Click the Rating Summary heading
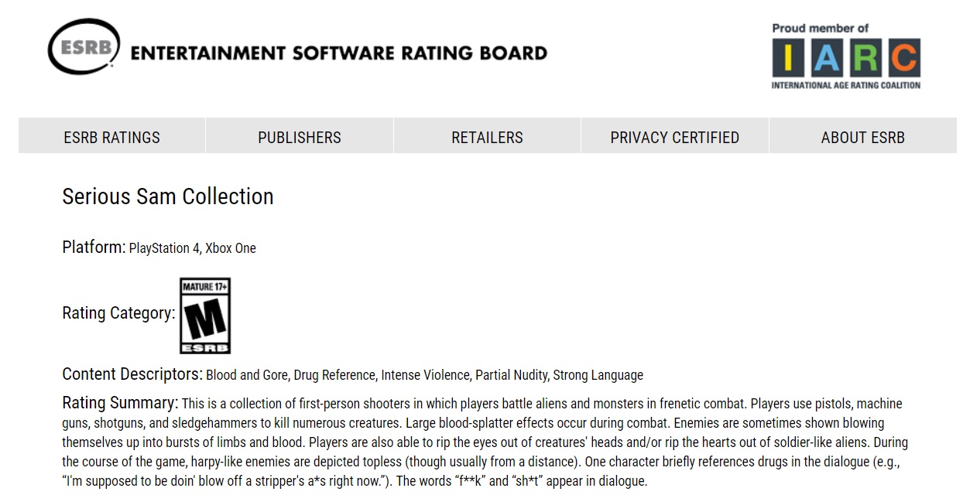 (120, 403)
